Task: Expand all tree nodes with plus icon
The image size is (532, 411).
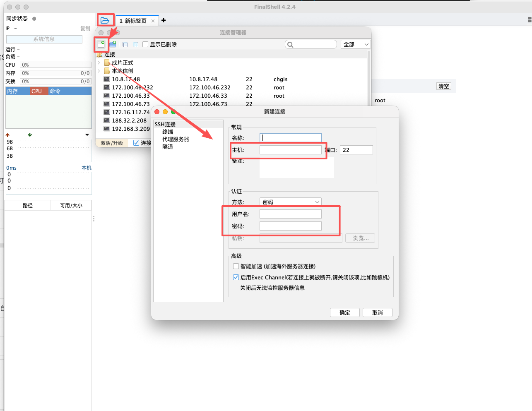Action: [135, 45]
